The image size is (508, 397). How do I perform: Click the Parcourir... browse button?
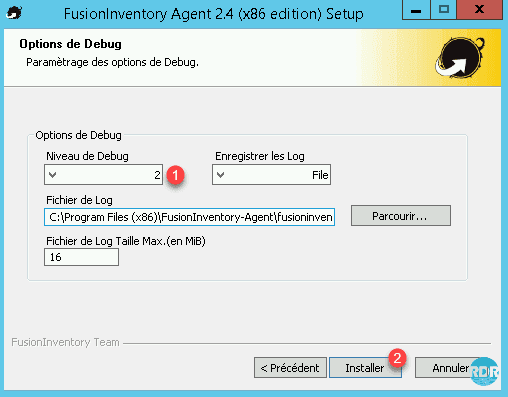click(401, 216)
